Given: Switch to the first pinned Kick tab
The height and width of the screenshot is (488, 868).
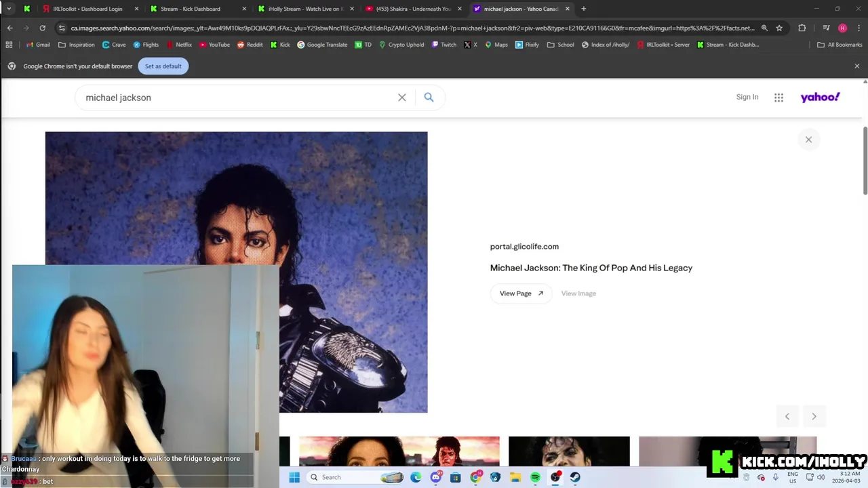Looking at the screenshot, I should [x=27, y=9].
